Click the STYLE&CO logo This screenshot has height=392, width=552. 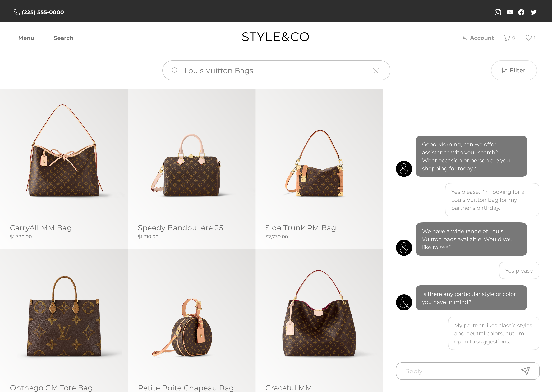pos(275,37)
